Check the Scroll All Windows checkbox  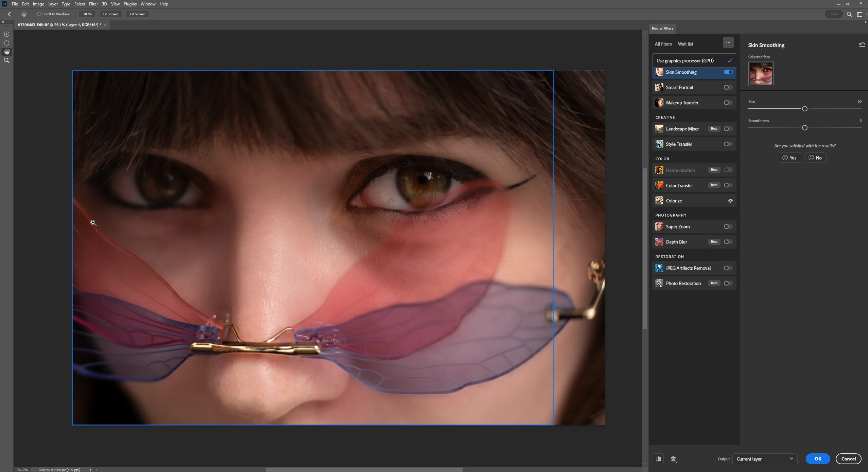pyautogui.click(x=39, y=14)
